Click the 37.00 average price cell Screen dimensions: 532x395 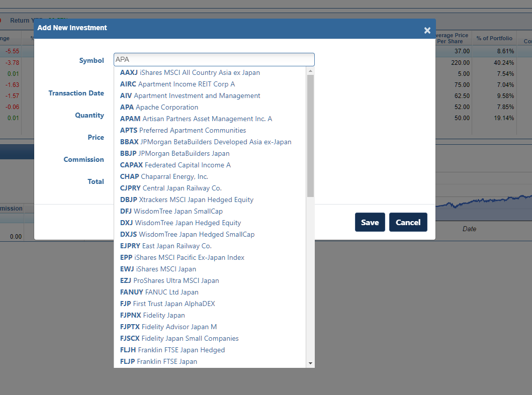(x=462, y=51)
